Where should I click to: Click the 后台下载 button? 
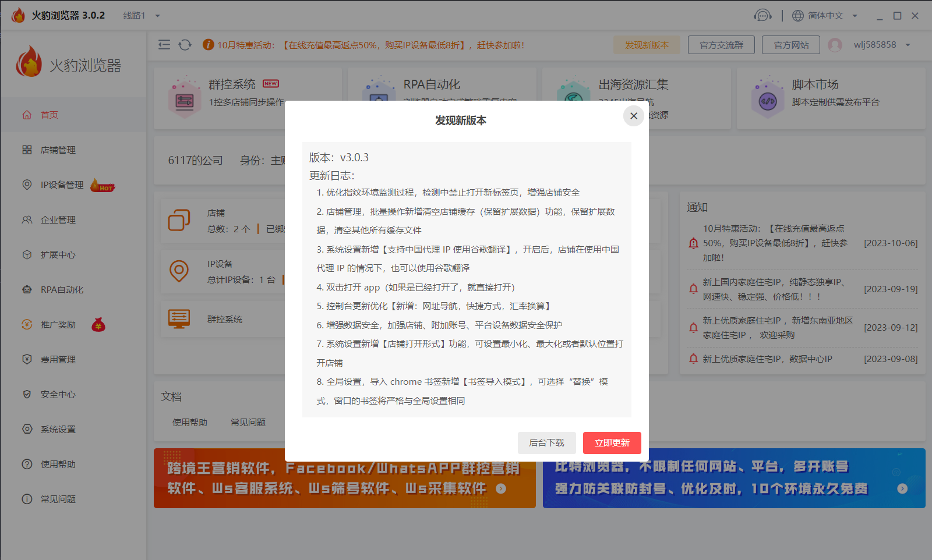546,443
